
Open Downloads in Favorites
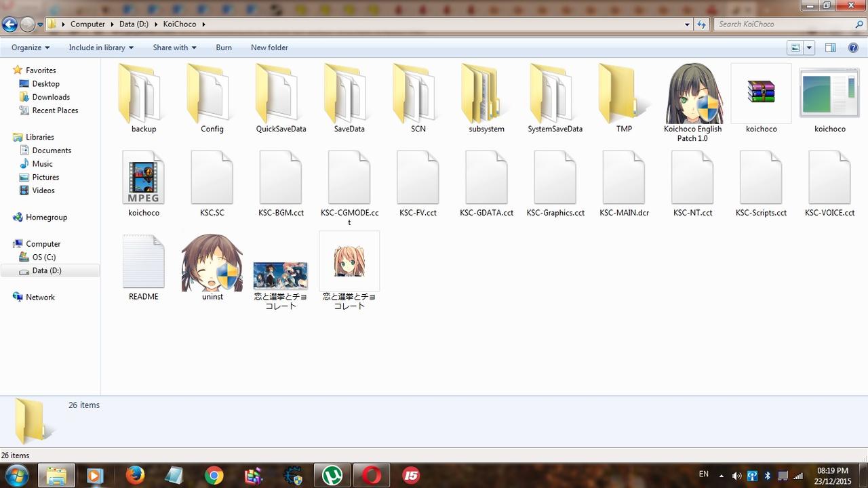[51, 97]
